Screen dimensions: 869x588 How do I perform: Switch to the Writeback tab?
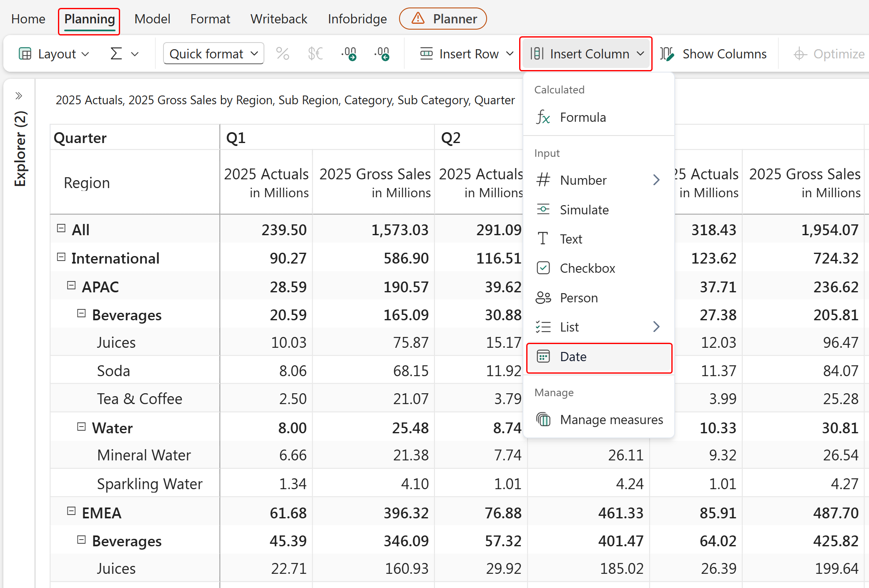[279, 19]
